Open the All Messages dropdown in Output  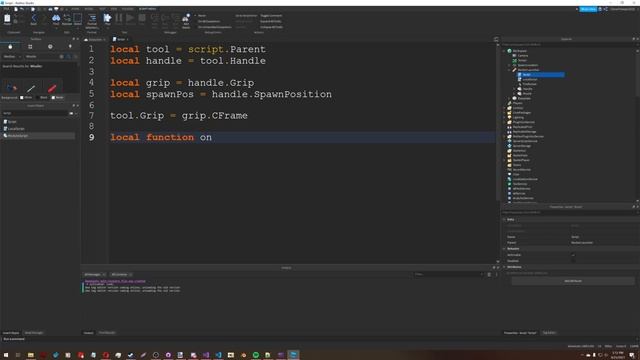(x=94, y=274)
